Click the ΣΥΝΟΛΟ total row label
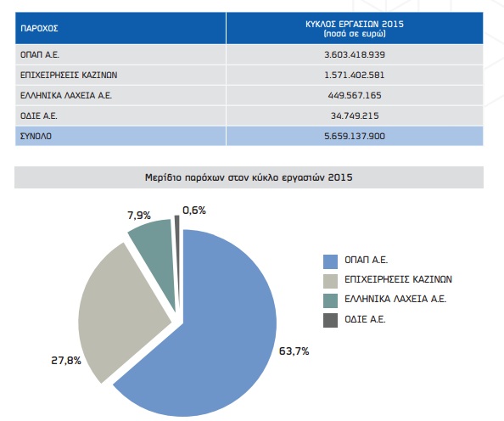 click(36, 136)
